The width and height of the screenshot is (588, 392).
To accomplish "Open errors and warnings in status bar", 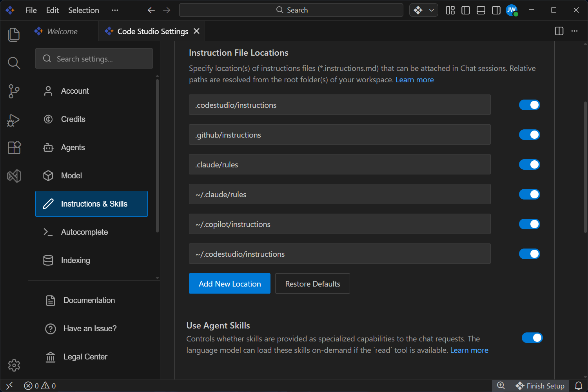I will point(40,386).
